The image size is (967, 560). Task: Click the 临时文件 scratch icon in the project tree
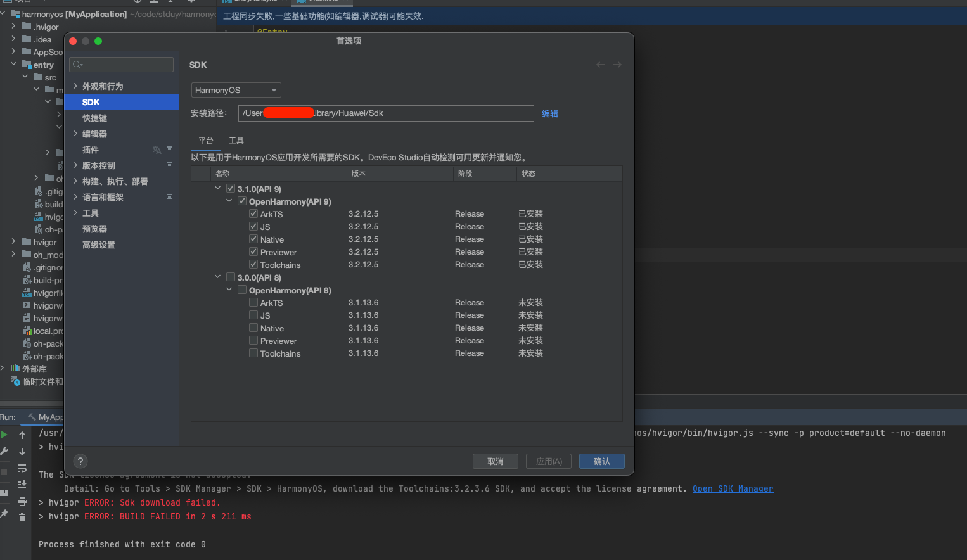click(16, 381)
